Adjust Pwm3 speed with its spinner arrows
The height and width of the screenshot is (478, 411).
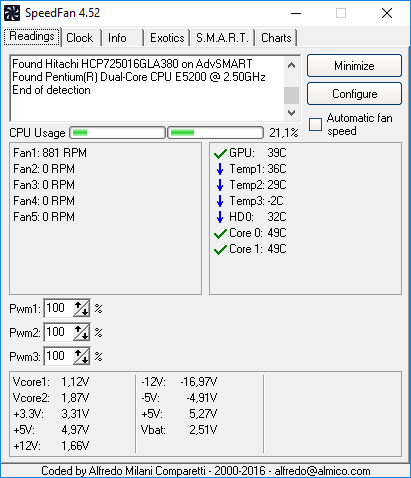point(81,356)
